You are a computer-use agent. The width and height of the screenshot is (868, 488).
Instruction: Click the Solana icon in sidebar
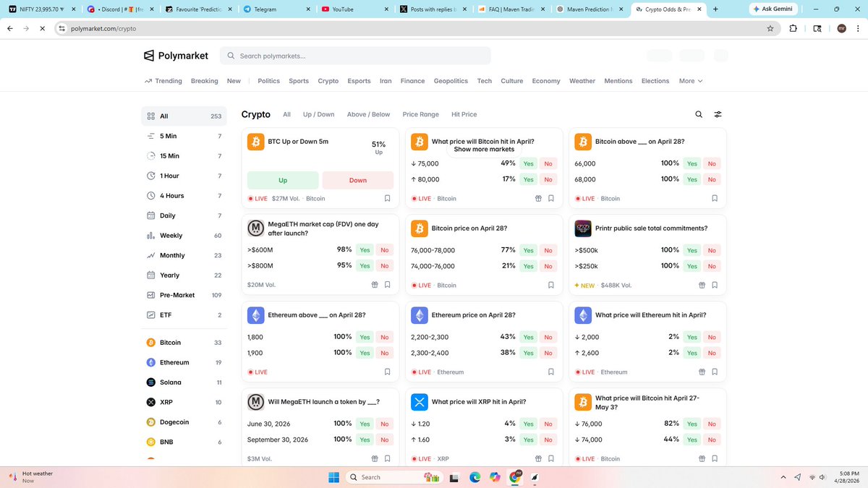(x=151, y=382)
